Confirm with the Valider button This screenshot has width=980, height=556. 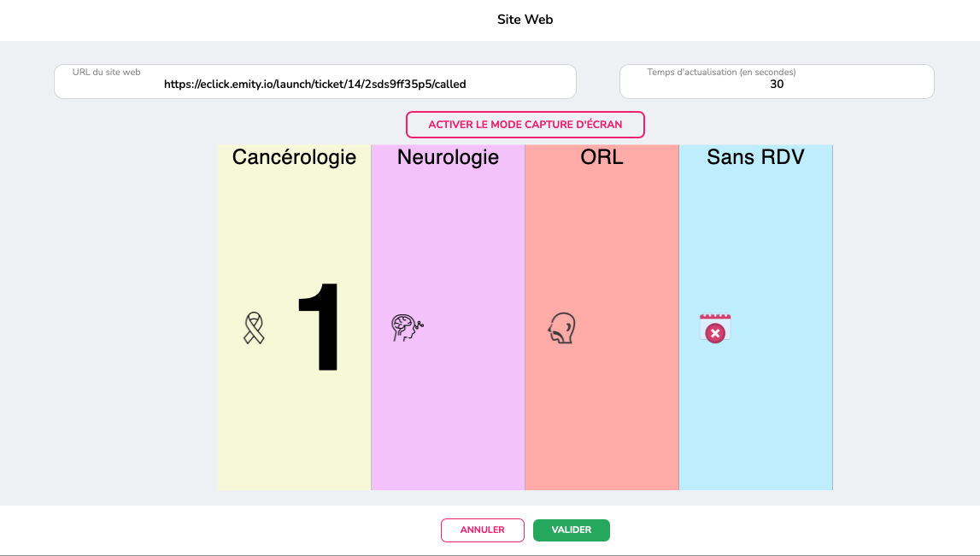572,530
